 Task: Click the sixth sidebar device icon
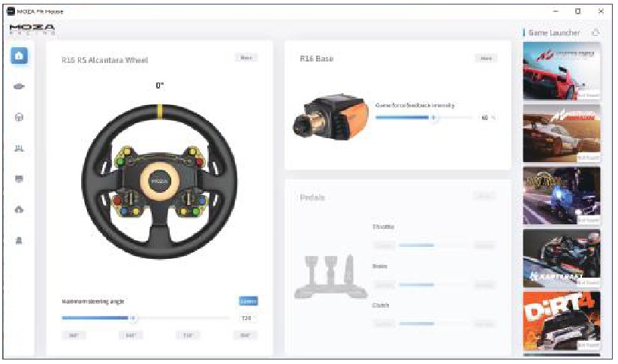tap(19, 209)
